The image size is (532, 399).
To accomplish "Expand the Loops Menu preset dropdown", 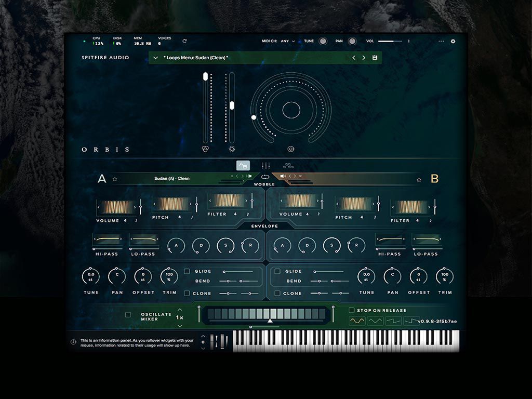I will [156, 58].
